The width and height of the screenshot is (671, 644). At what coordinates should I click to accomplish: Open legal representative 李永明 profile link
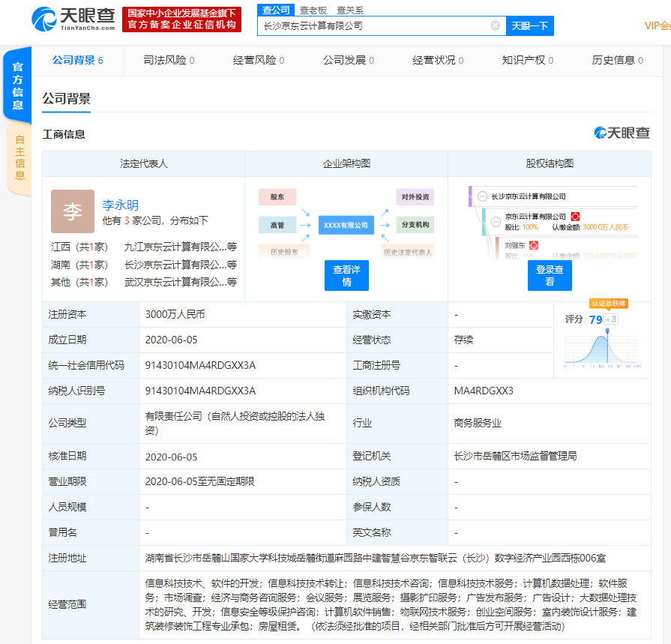click(120, 205)
